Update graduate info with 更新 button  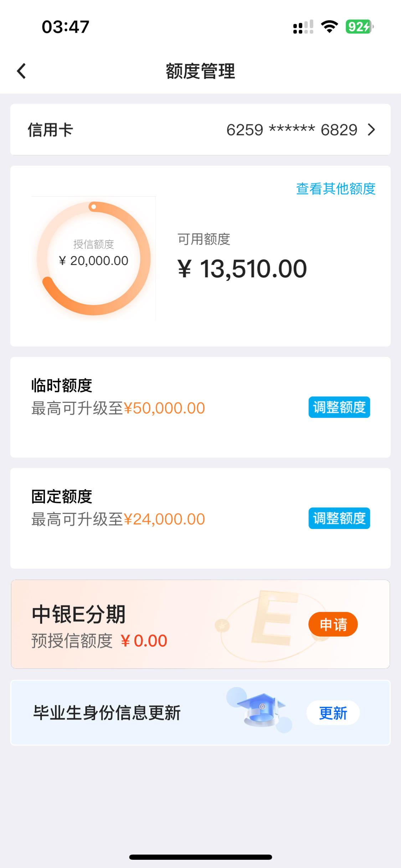coord(333,713)
